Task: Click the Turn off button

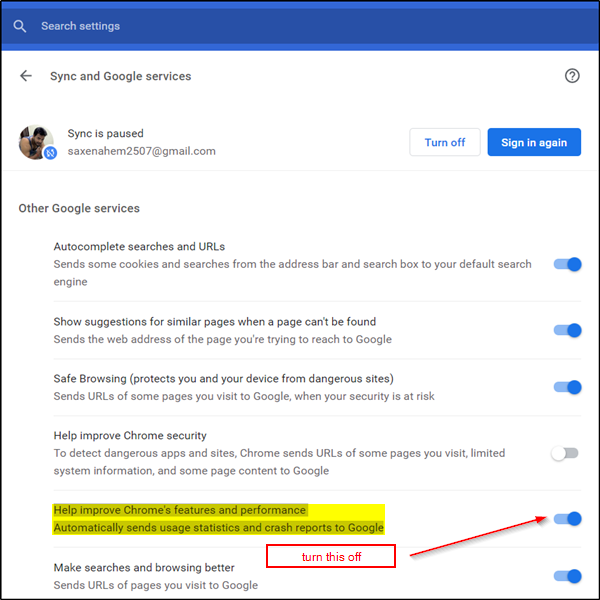Action: (x=445, y=142)
